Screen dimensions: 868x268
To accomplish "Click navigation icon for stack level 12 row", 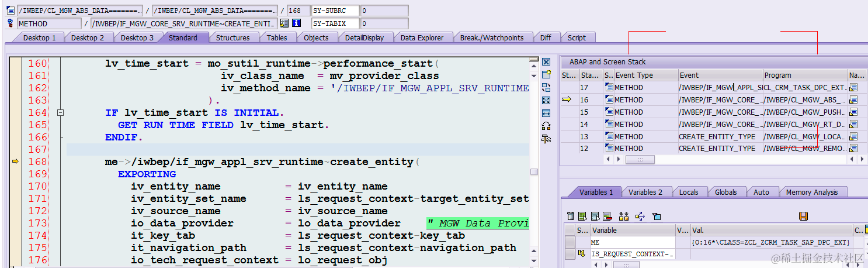I will point(853,149).
